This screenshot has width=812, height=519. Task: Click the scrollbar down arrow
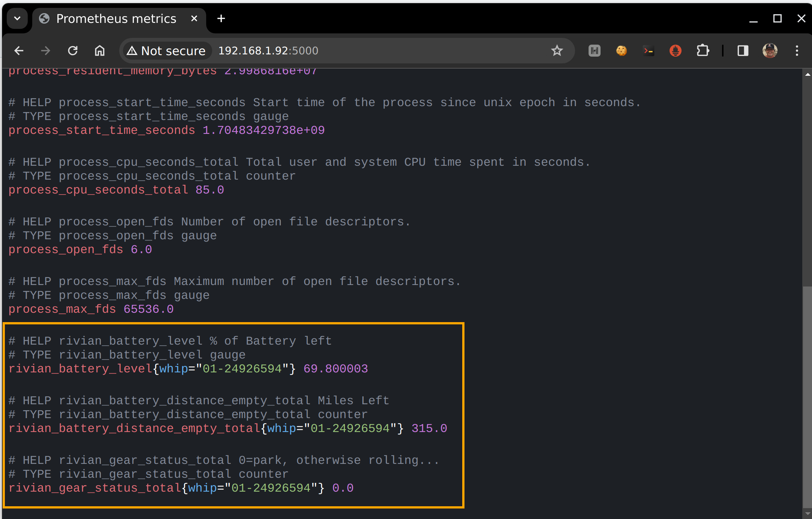(808, 514)
